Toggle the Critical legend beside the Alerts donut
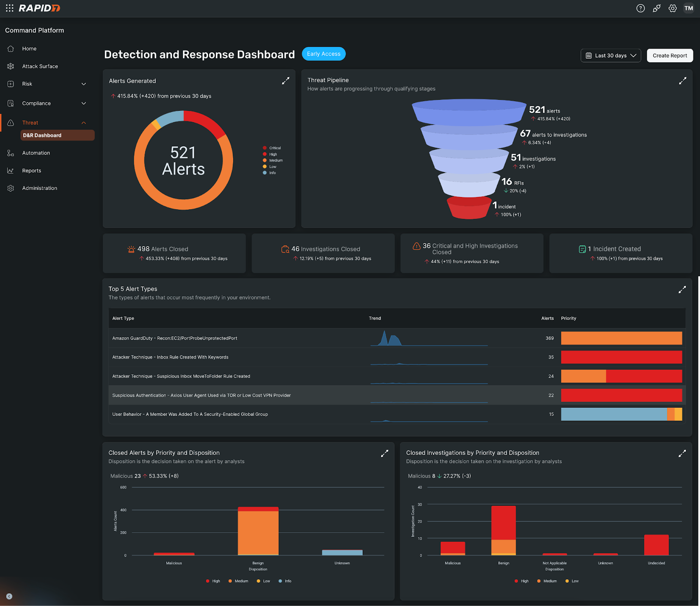The width and height of the screenshot is (700, 606). point(271,148)
